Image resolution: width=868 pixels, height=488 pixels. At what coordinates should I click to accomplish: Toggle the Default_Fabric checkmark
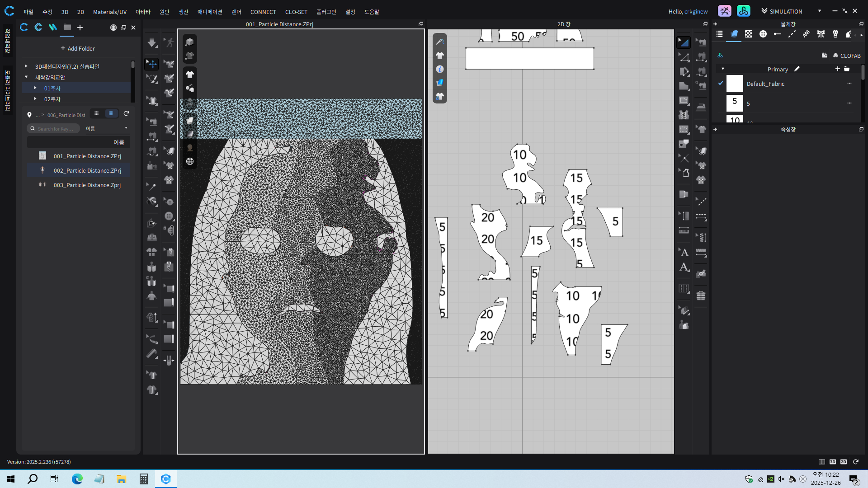point(721,84)
